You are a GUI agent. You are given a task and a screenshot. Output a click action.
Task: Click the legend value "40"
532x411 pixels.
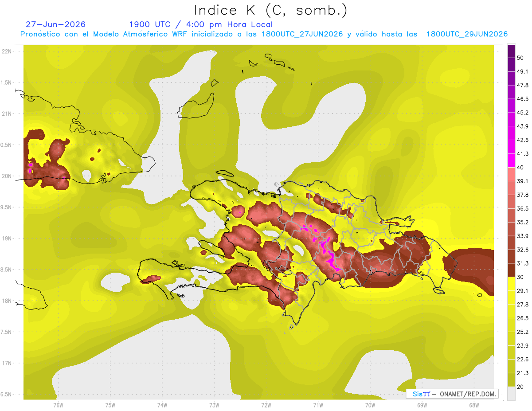point(521,167)
